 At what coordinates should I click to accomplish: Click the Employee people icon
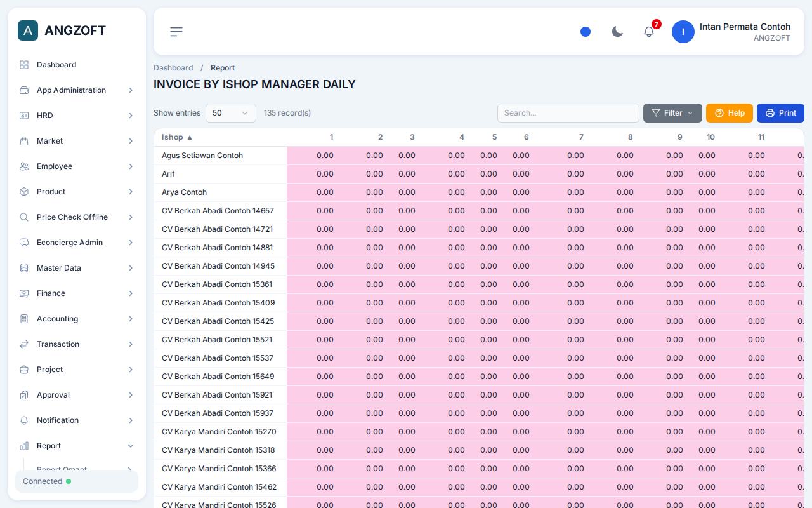coord(24,166)
